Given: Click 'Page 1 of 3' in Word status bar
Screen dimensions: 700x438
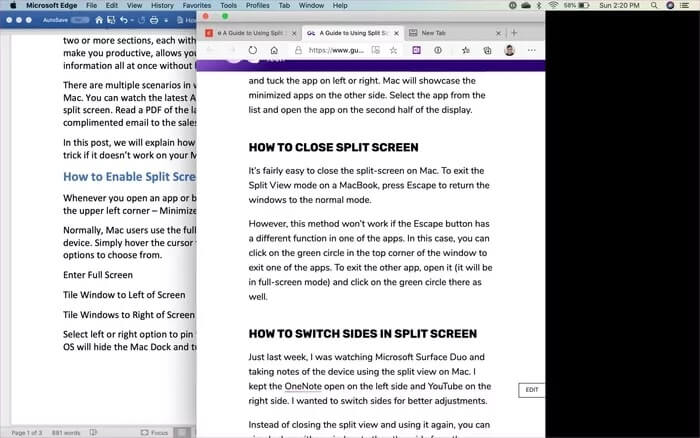Looking at the screenshot, I should pos(27,433).
